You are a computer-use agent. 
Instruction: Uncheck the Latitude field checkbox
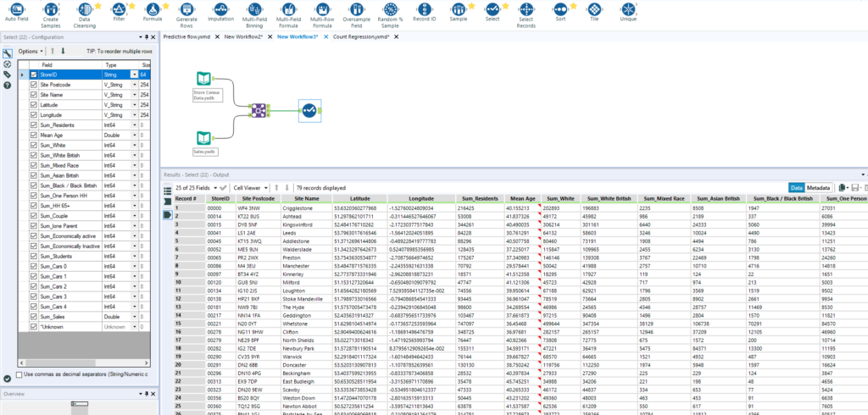pyautogui.click(x=34, y=104)
